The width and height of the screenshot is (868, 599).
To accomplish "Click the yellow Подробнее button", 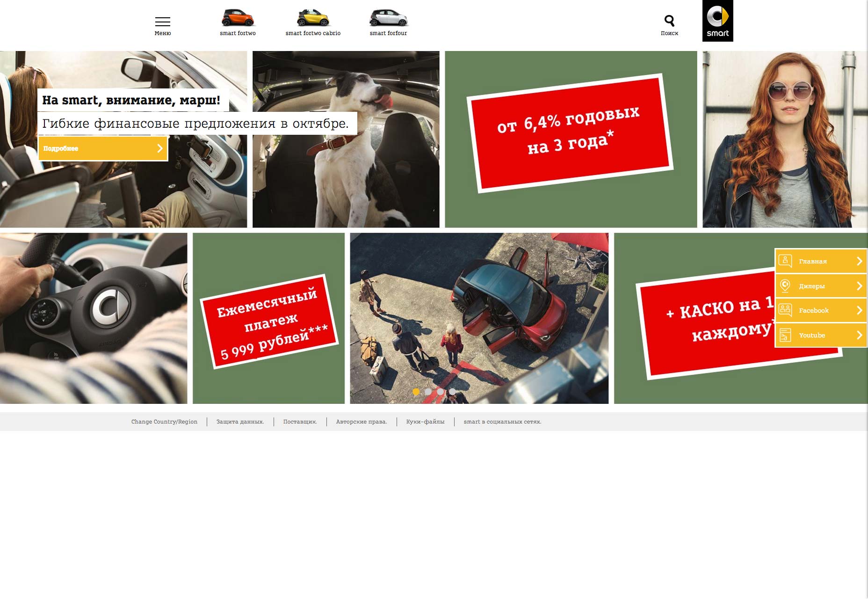I will [x=103, y=148].
